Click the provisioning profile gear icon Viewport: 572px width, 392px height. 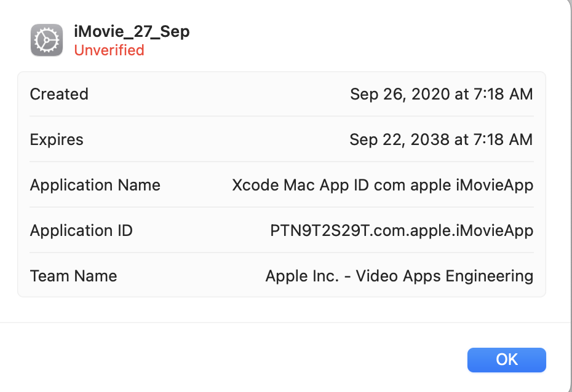tap(47, 41)
